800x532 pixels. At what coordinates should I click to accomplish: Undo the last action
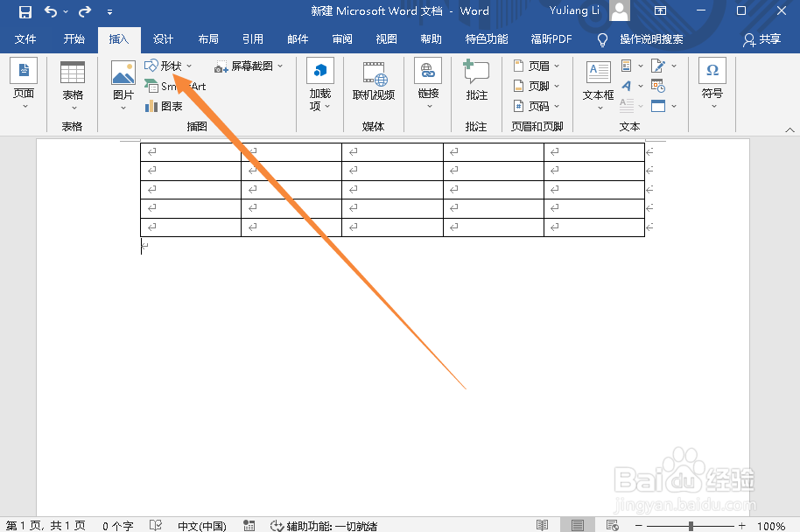(x=50, y=11)
